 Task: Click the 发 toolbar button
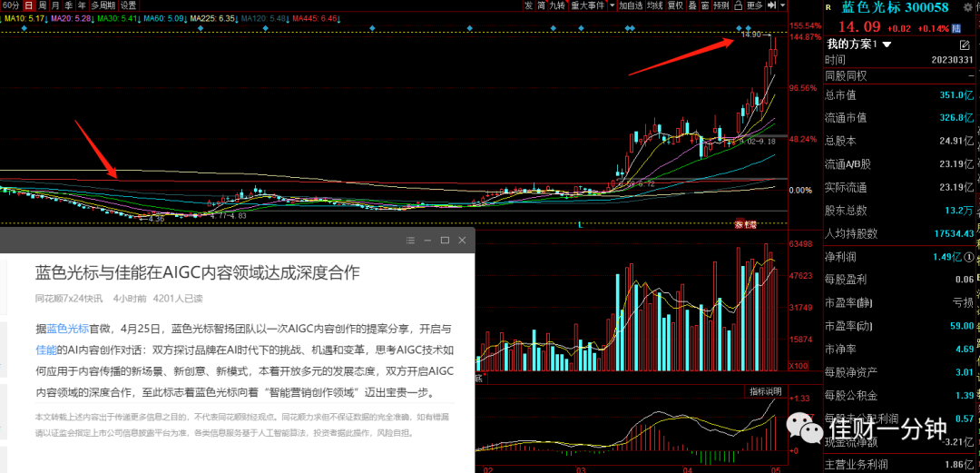coord(529,5)
